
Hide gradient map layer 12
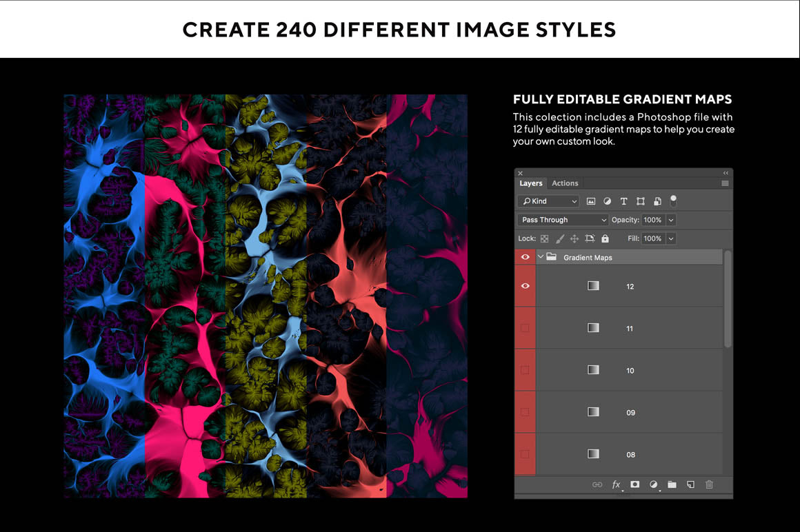coord(525,286)
